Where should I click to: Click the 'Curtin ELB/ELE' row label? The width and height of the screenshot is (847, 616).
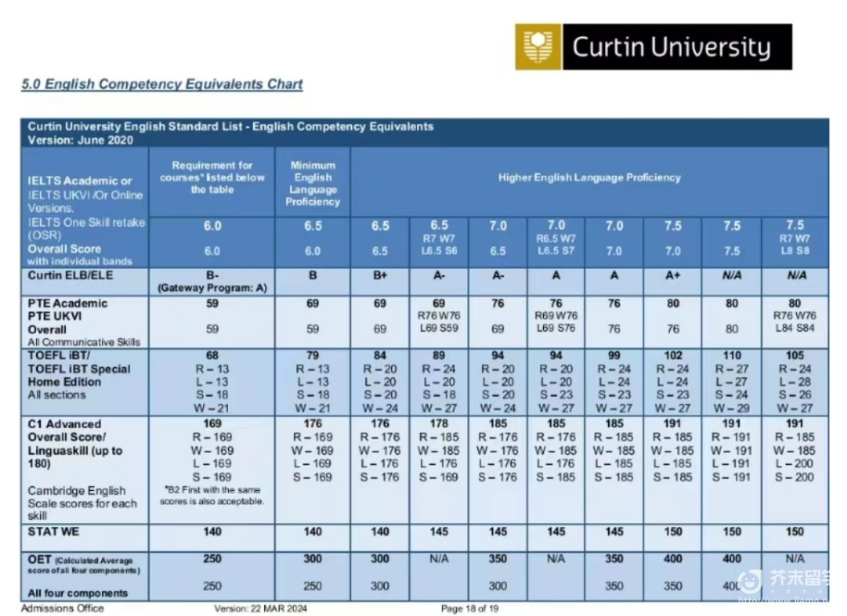70,275
